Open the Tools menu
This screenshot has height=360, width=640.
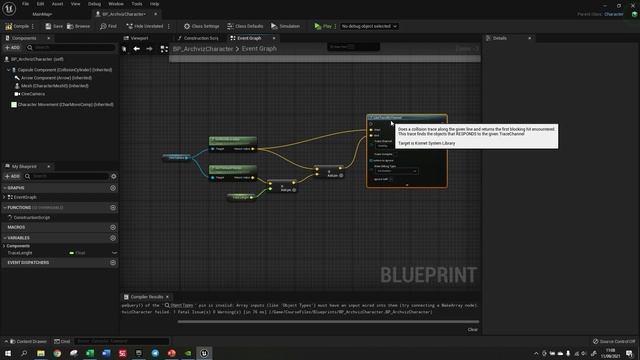point(137,4)
